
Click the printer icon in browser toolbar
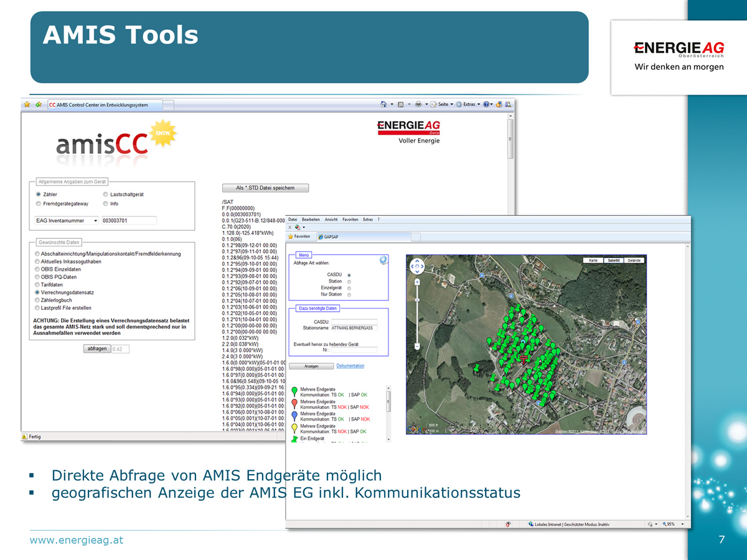(x=418, y=105)
